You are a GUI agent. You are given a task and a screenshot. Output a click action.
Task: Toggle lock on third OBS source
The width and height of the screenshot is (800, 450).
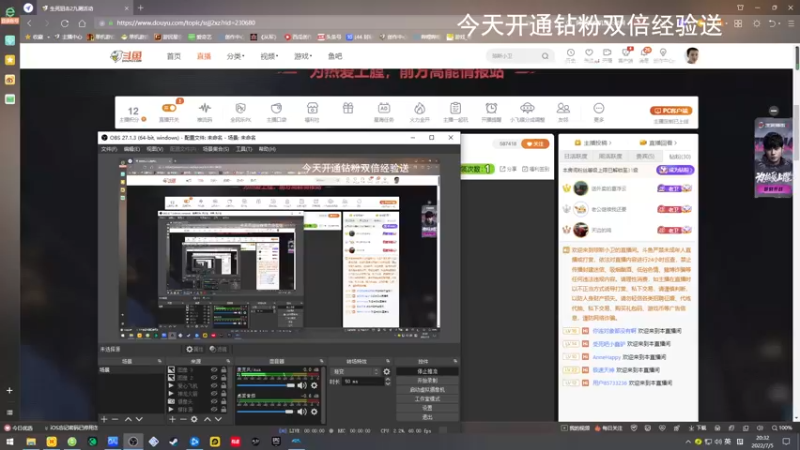(223, 386)
